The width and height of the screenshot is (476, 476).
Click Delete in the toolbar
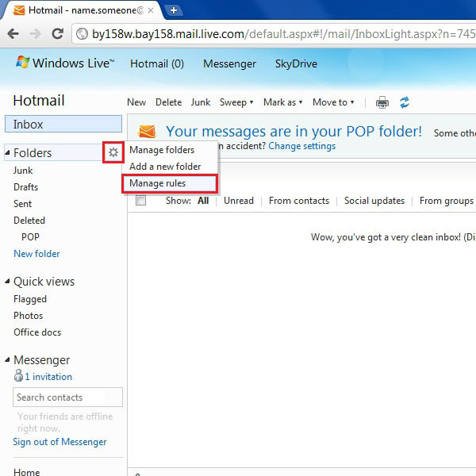coord(168,102)
